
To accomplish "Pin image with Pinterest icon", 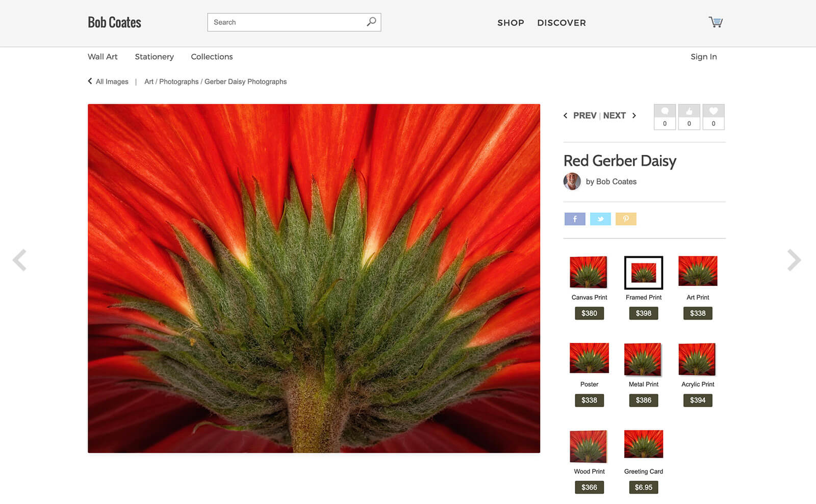I will click(626, 219).
